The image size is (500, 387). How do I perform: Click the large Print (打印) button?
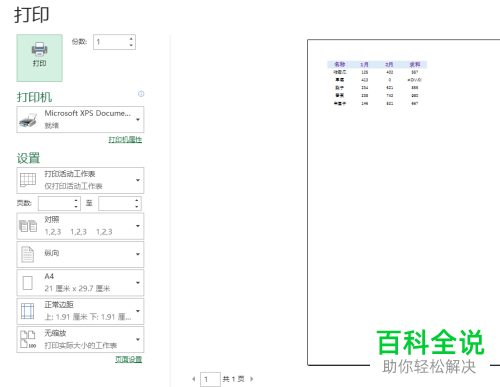(40, 58)
